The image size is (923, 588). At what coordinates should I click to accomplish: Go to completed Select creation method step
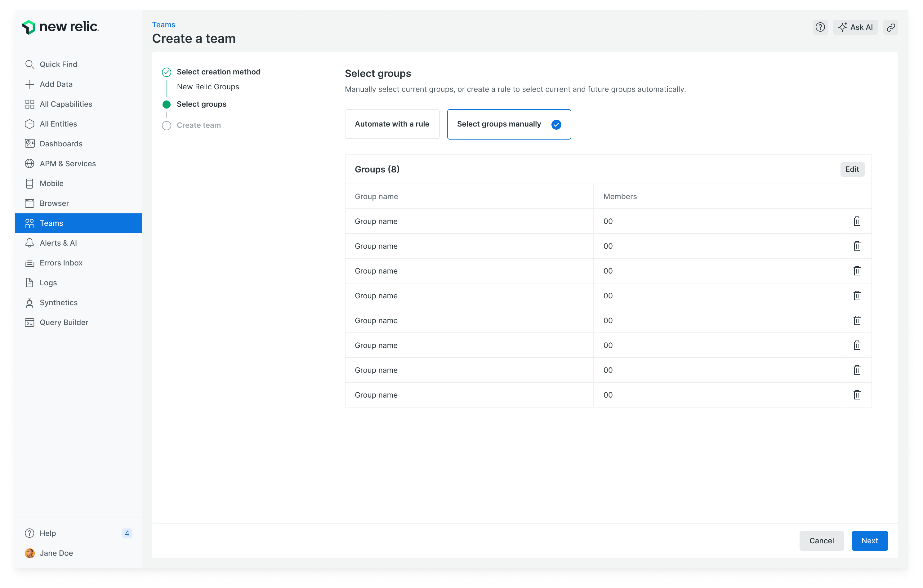click(218, 72)
